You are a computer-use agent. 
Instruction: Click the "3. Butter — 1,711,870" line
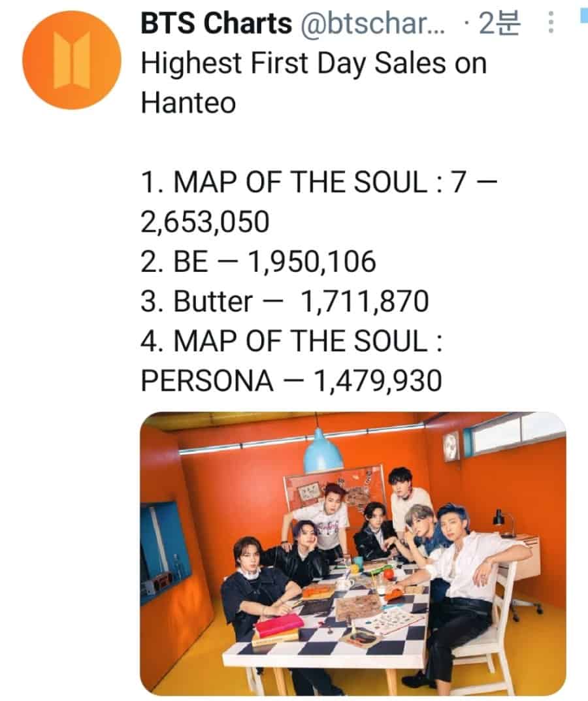[x=285, y=302]
